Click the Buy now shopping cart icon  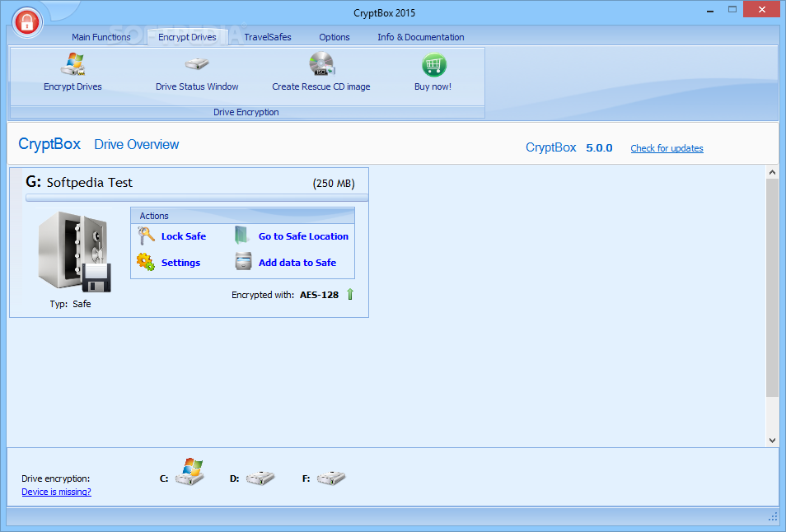point(433,64)
